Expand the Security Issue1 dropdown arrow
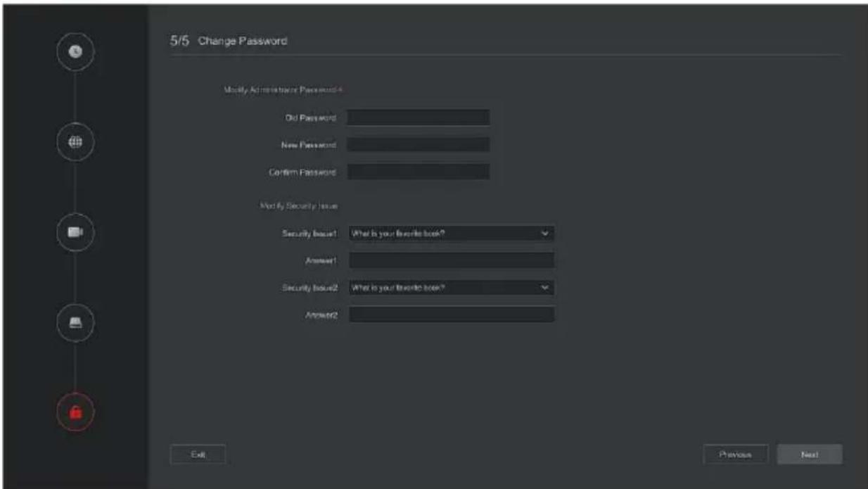The image size is (868, 489). pos(544,233)
